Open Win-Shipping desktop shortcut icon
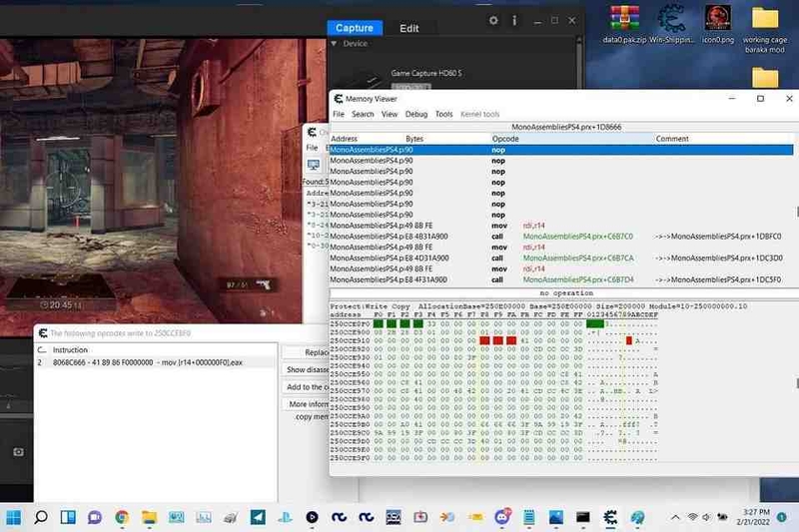The height and width of the screenshot is (532, 799). point(671,24)
